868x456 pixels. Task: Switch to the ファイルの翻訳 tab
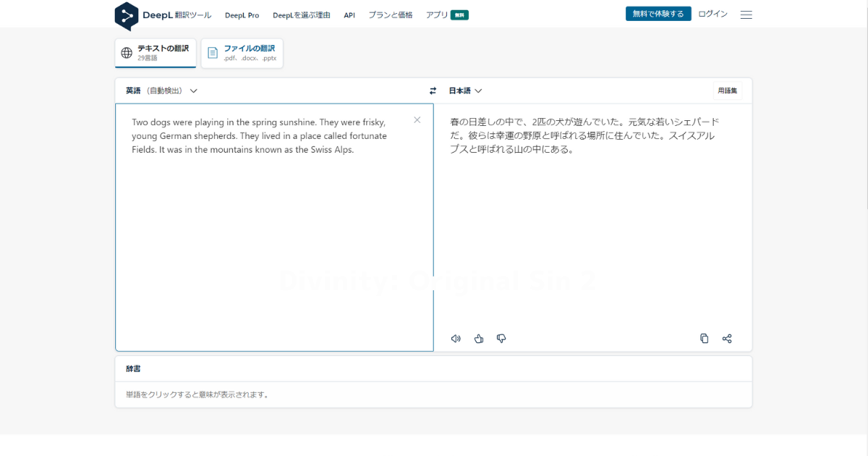click(x=242, y=53)
